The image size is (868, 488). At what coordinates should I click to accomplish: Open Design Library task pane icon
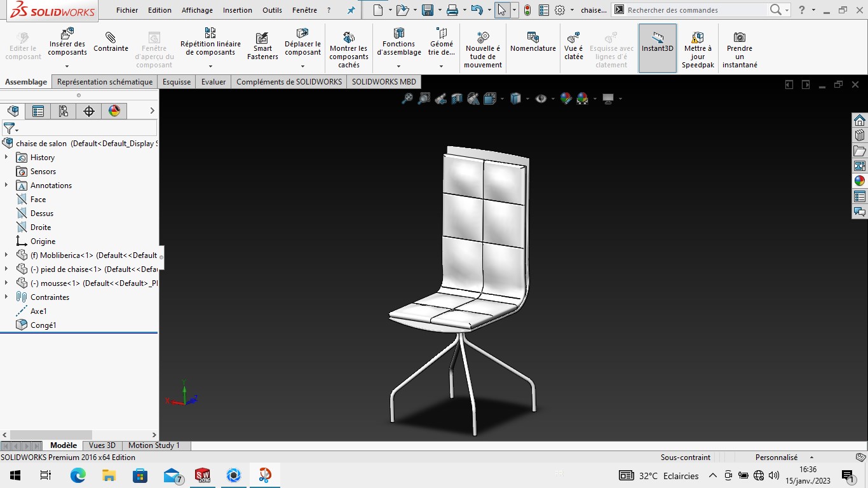pyautogui.click(x=860, y=135)
